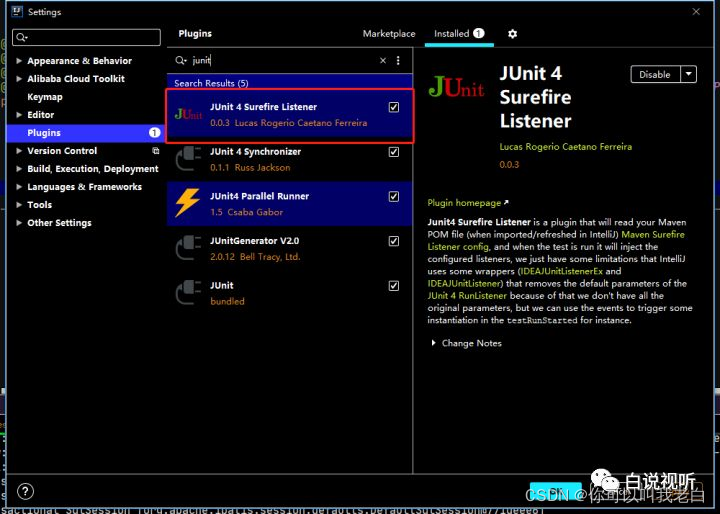This screenshot has height=514, width=720.
Task: Uncheck JUnit 4 Synchronizer plugin
Action: click(394, 152)
